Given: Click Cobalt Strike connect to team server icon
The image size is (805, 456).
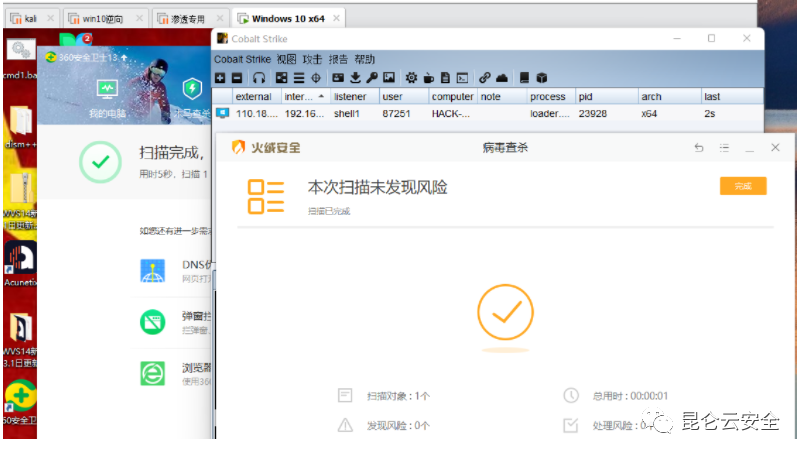Looking at the screenshot, I should pos(220,78).
